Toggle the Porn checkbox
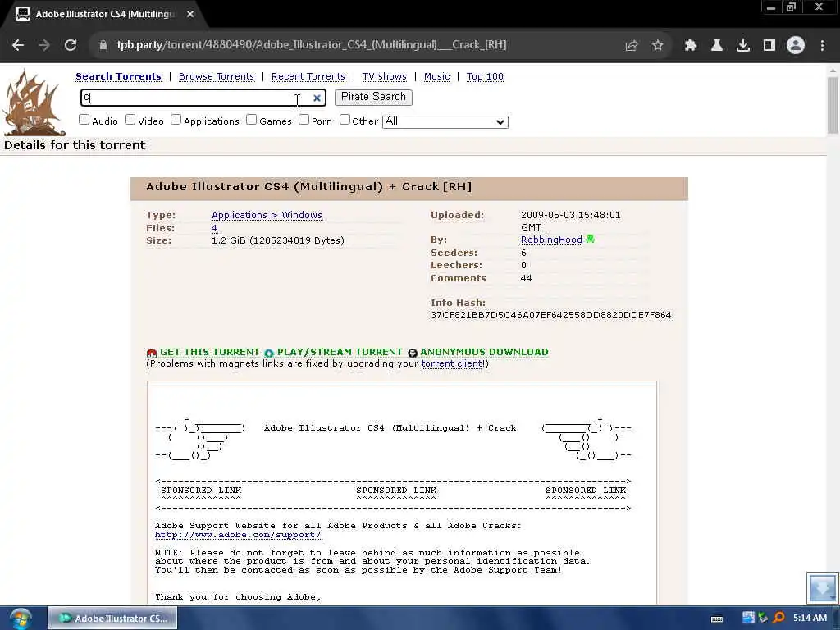Viewport: 840px width, 630px height. click(x=304, y=120)
